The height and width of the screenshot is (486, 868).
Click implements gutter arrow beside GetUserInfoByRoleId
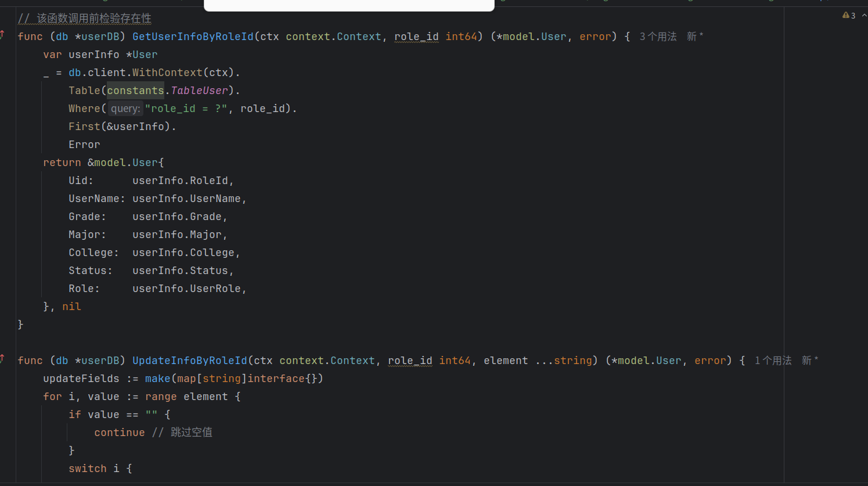(x=3, y=35)
